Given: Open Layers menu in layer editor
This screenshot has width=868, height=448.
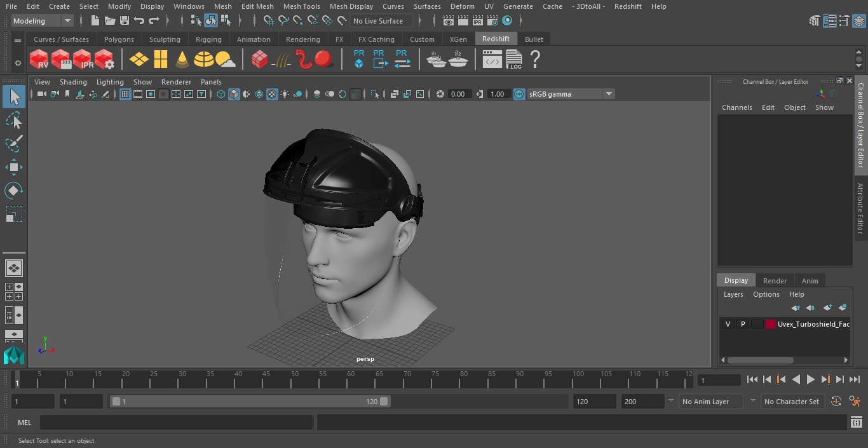Looking at the screenshot, I should 733,294.
